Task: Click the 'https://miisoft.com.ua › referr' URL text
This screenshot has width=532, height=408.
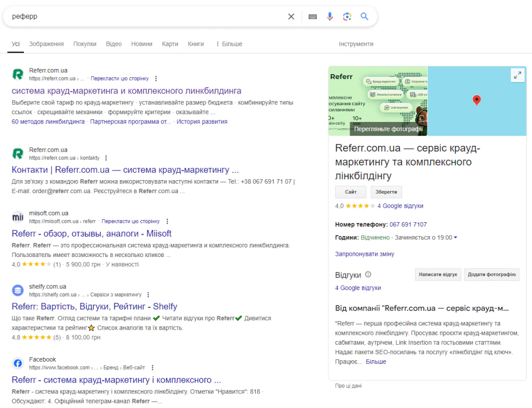Action: (62, 221)
